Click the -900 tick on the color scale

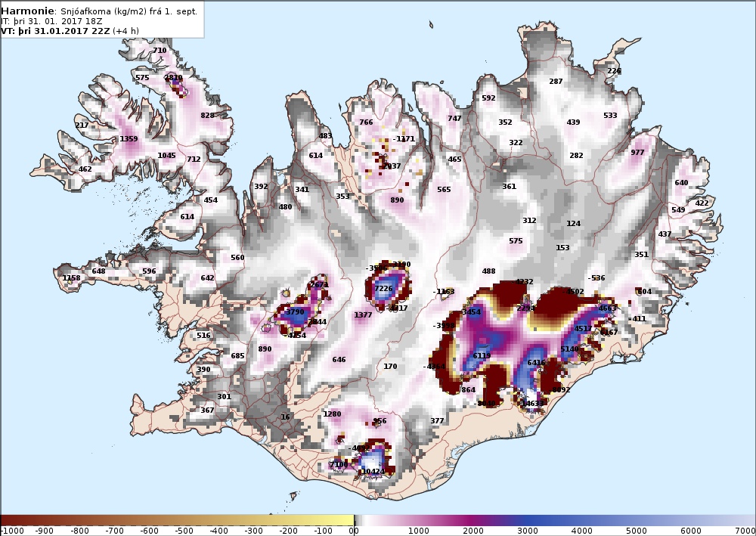45,531
